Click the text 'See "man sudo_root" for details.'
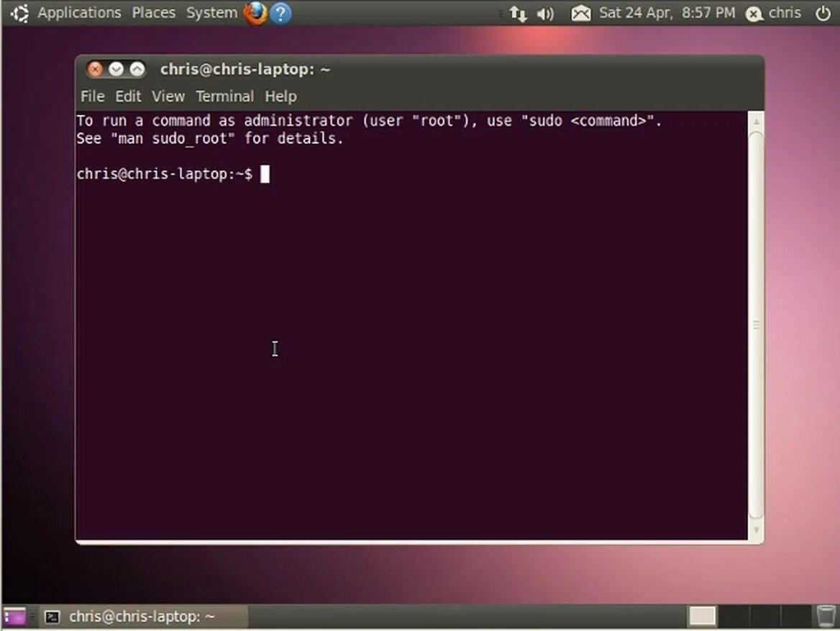 [x=209, y=139]
